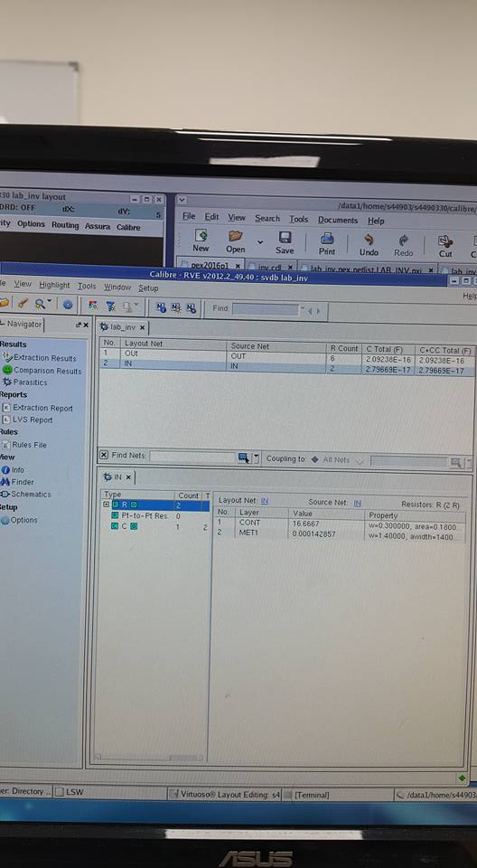This screenshot has height=868, width=477.
Task: Close the Navigator panel
Action: [85, 325]
